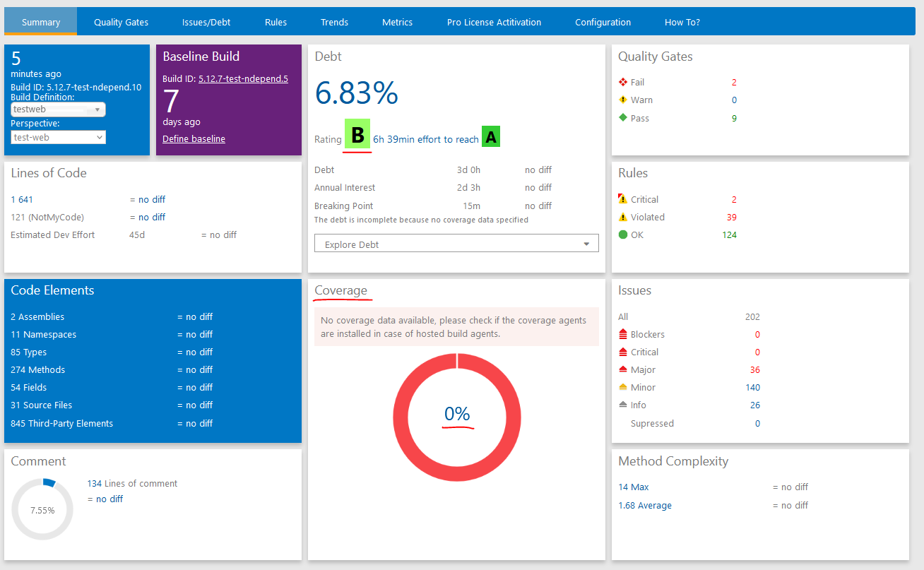The image size is (924, 570).
Task: Click the 6.83% debt percentage
Action: pyautogui.click(x=357, y=93)
